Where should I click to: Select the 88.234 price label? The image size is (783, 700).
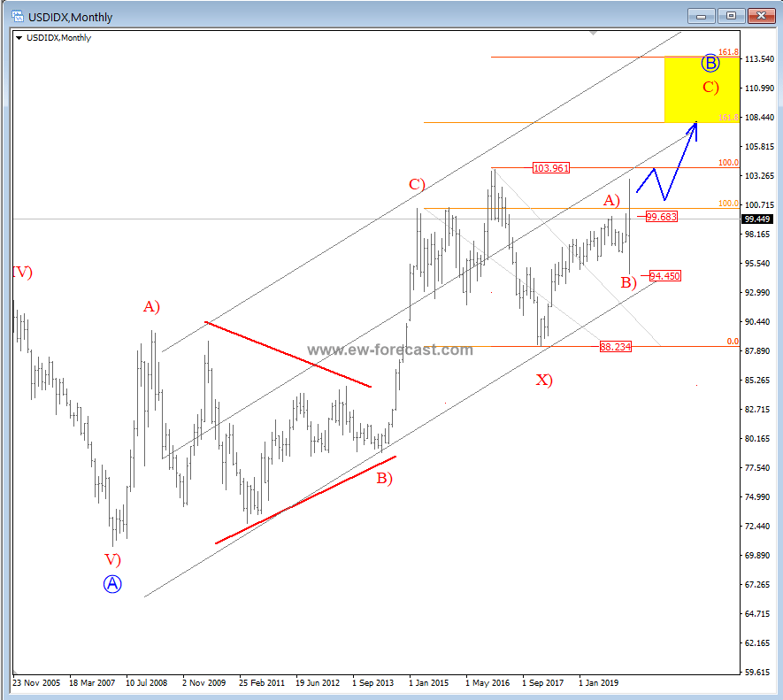point(615,347)
